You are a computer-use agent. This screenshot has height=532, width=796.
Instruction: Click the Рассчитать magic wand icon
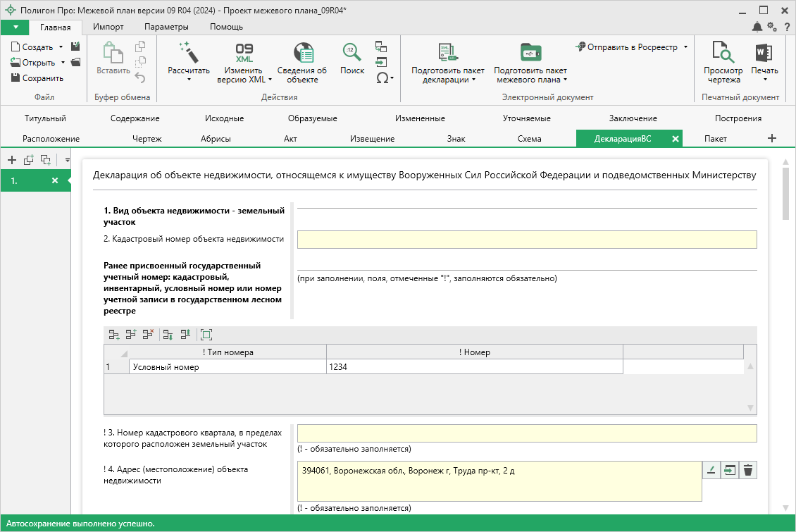pyautogui.click(x=188, y=52)
